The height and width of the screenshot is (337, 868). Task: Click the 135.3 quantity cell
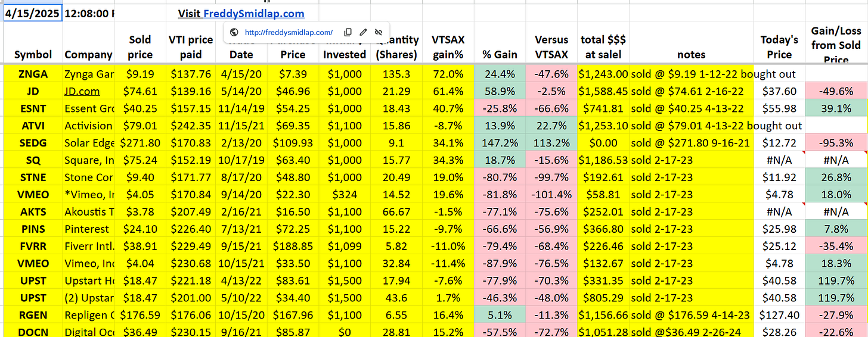[x=398, y=74]
